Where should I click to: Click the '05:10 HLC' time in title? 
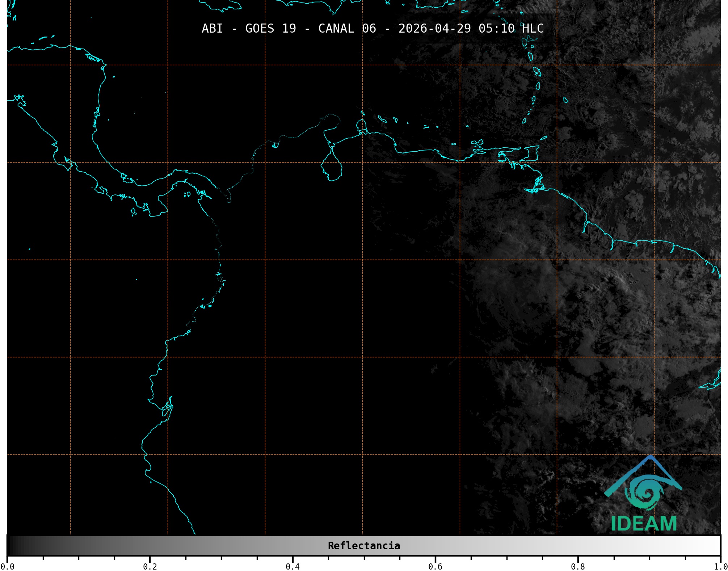point(511,29)
